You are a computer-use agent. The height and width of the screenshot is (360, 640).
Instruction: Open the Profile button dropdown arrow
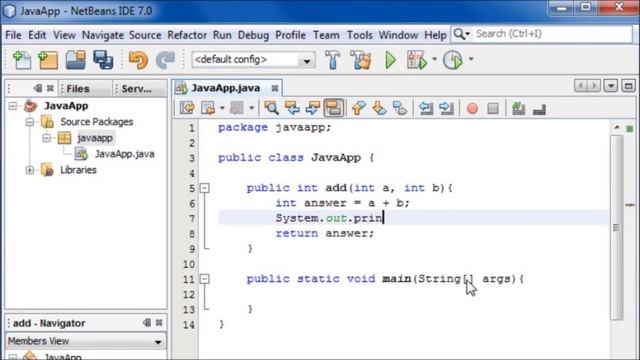(x=471, y=59)
